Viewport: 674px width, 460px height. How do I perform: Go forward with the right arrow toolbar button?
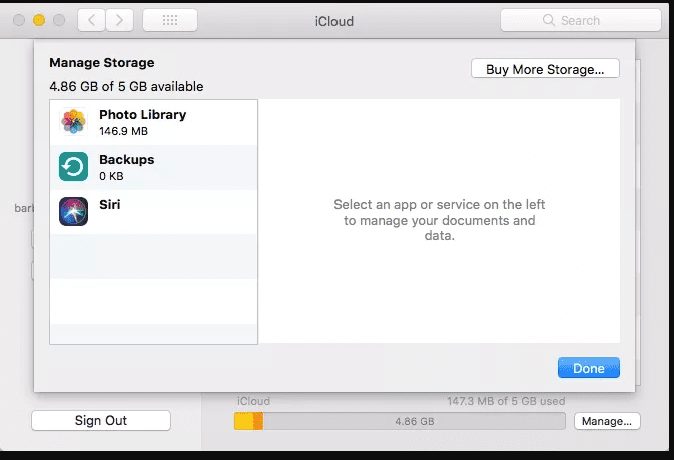click(x=119, y=20)
